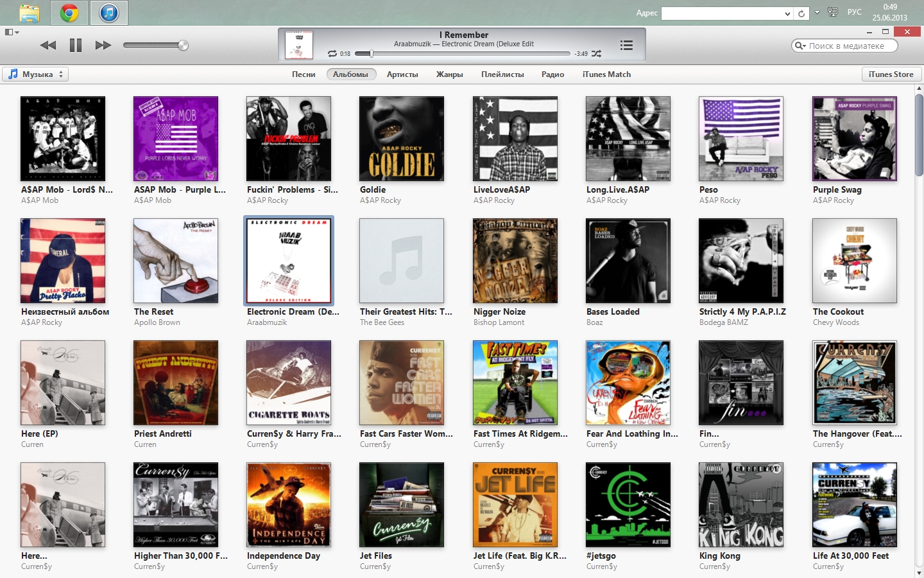
Task: Skip to the next track
Action: pos(103,45)
